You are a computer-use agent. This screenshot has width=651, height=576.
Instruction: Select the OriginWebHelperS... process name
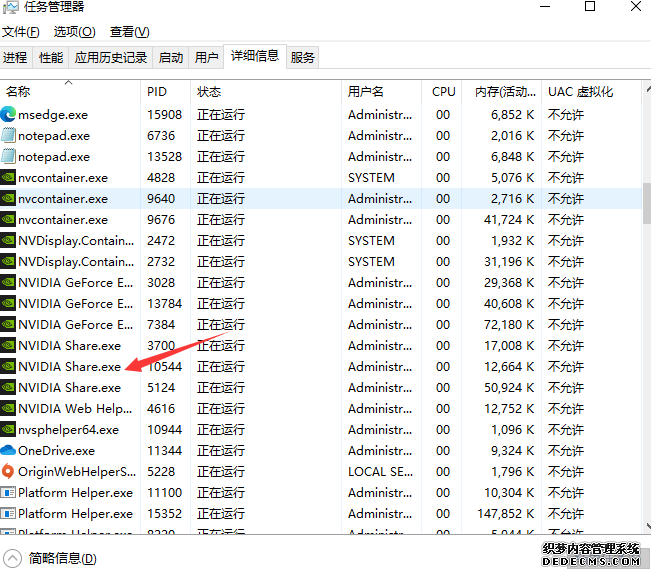[77, 471]
